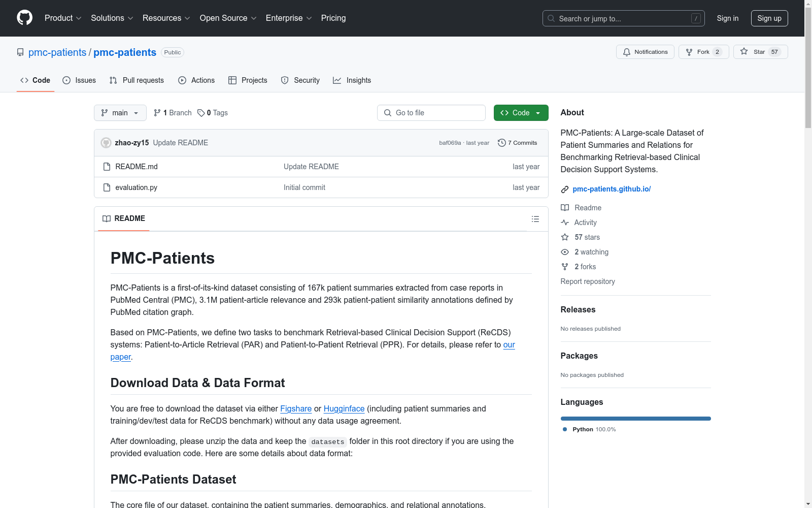The width and height of the screenshot is (812, 508).
Task: Click zhao-zy15 avatar image
Action: [106, 143]
